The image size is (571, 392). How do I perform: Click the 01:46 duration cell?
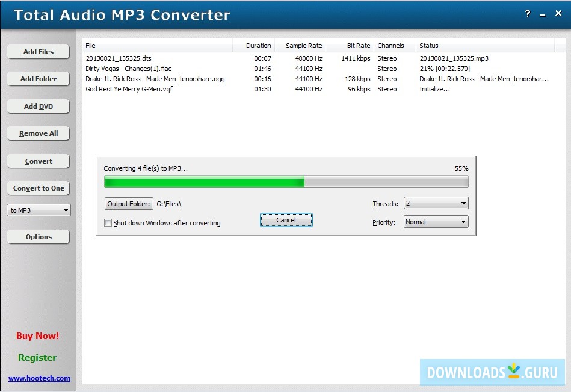coord(262,69)
